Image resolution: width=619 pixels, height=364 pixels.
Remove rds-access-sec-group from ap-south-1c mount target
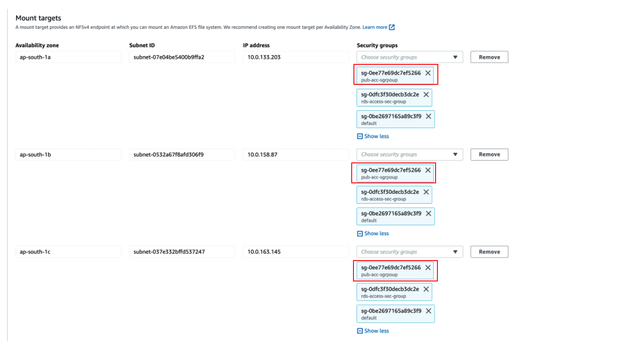click(426, 289)
